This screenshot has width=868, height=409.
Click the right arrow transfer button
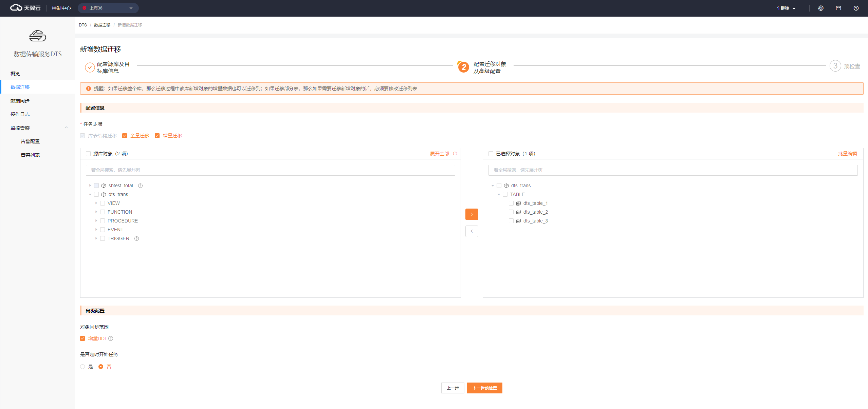pos(472,214)
